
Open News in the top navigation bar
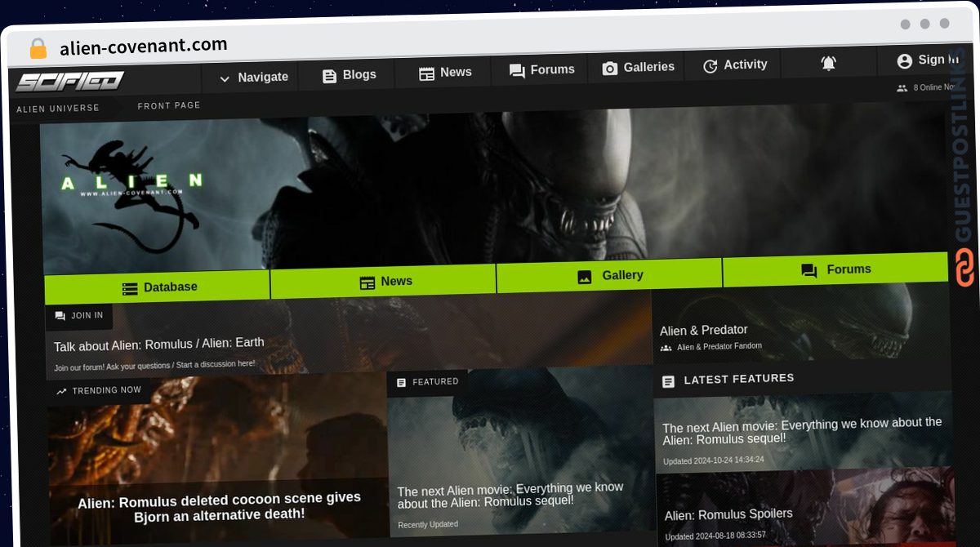pos(445,73)
